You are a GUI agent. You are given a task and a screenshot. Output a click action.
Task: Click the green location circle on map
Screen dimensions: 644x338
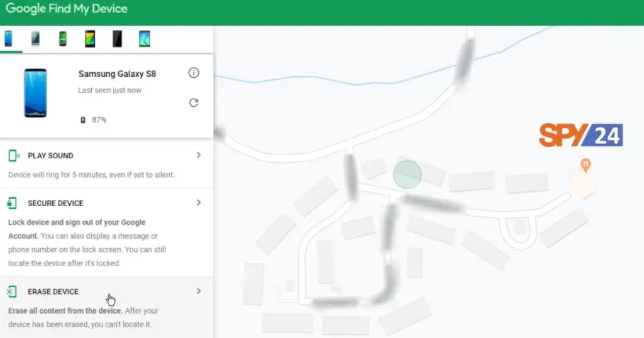click(407, 174)
